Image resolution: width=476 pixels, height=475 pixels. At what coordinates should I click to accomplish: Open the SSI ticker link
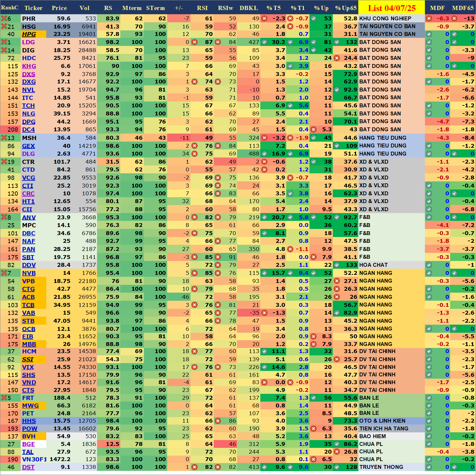click(x=28, y=359)
